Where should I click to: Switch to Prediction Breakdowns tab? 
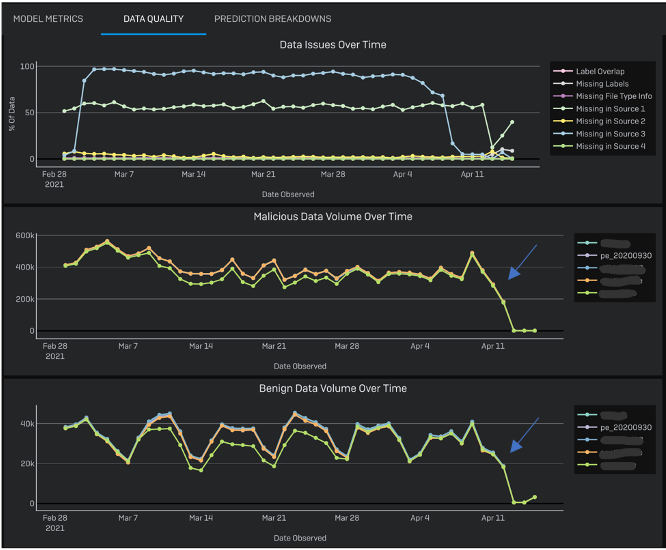[273, 19]
